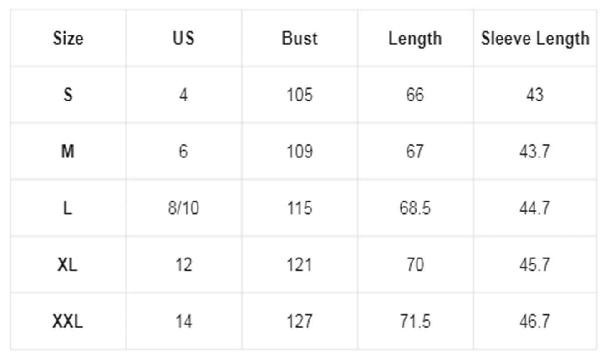Viewport: 610px width, 364px height.
Task: Click the US column header
Action: pos(183,38)
